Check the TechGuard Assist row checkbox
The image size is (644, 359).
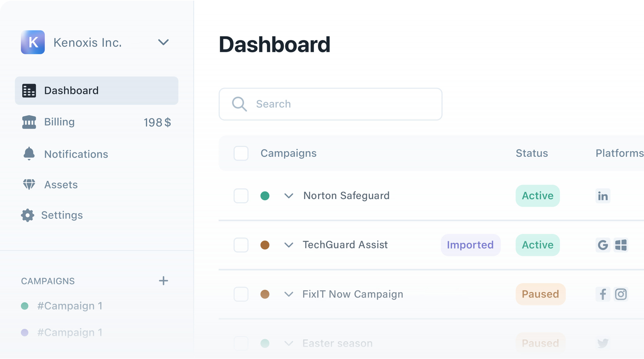[x=241, y=245]
